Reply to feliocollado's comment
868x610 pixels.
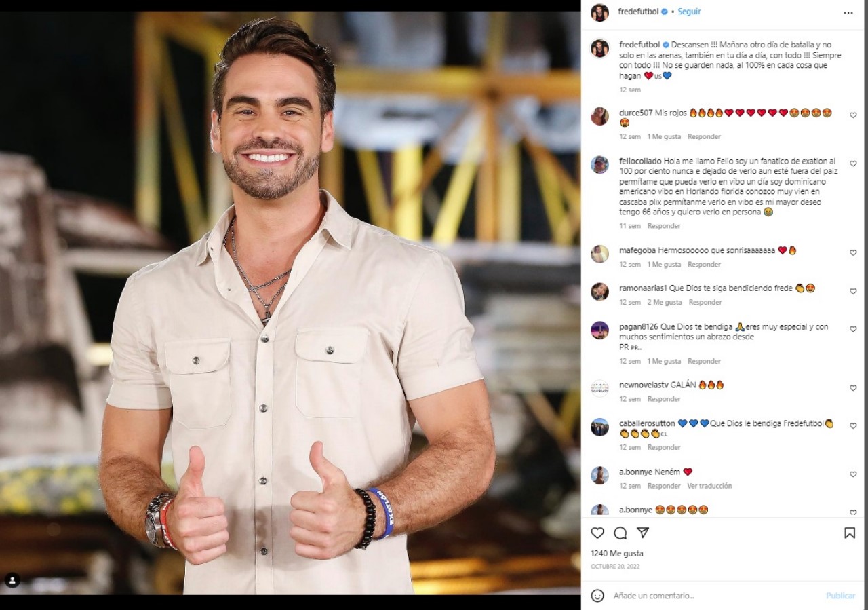(664, 226)
